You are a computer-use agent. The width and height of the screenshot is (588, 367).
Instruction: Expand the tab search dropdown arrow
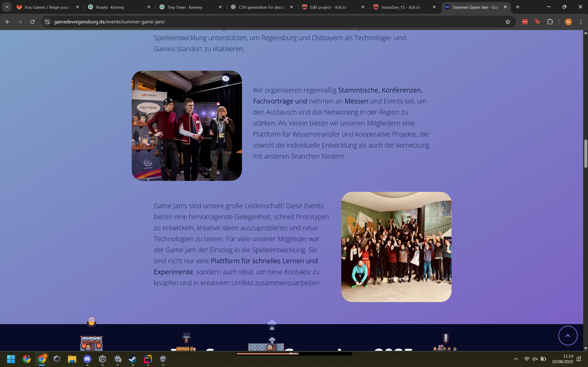[7, 7]
